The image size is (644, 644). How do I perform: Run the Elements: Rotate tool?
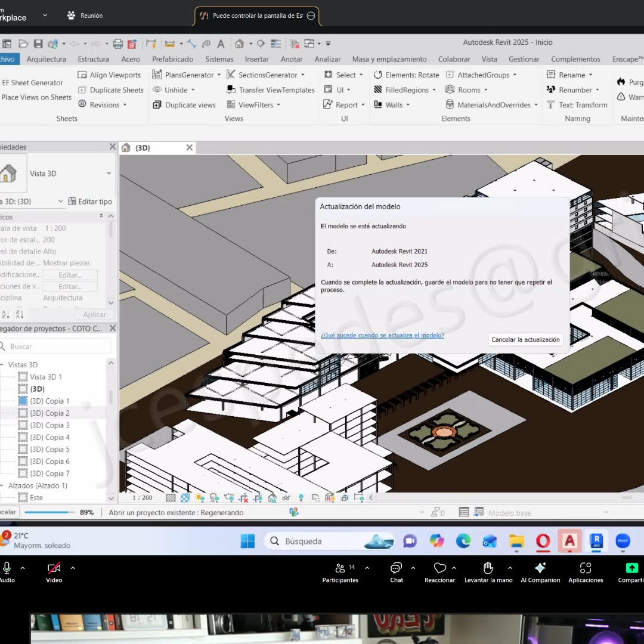pos(407,75)
